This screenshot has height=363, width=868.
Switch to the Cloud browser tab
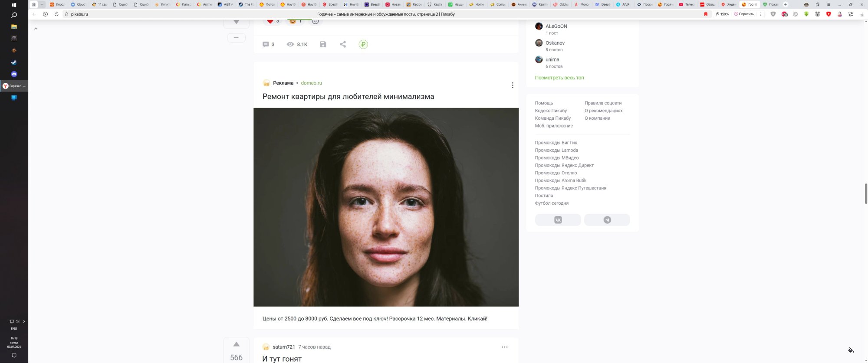point(78,4)
